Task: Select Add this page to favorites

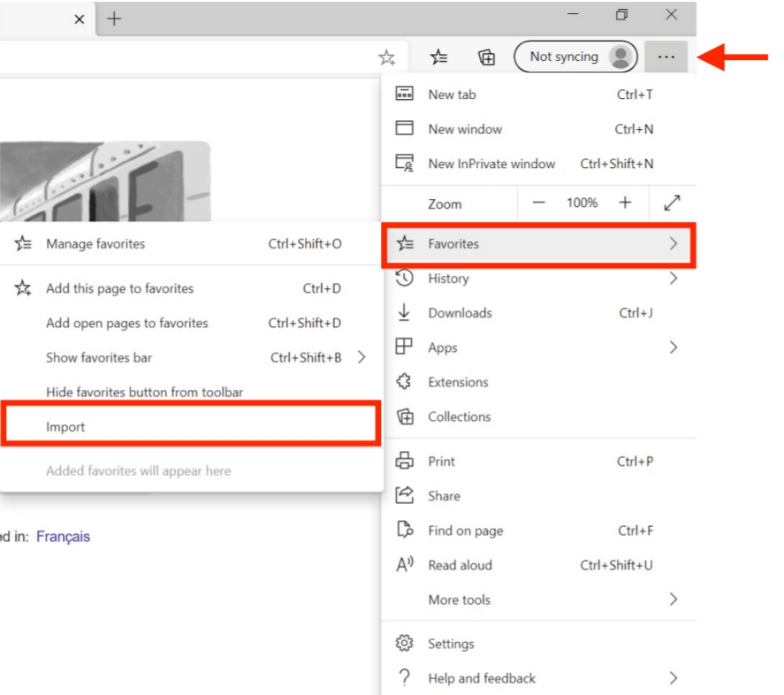Action: [192, 288]
